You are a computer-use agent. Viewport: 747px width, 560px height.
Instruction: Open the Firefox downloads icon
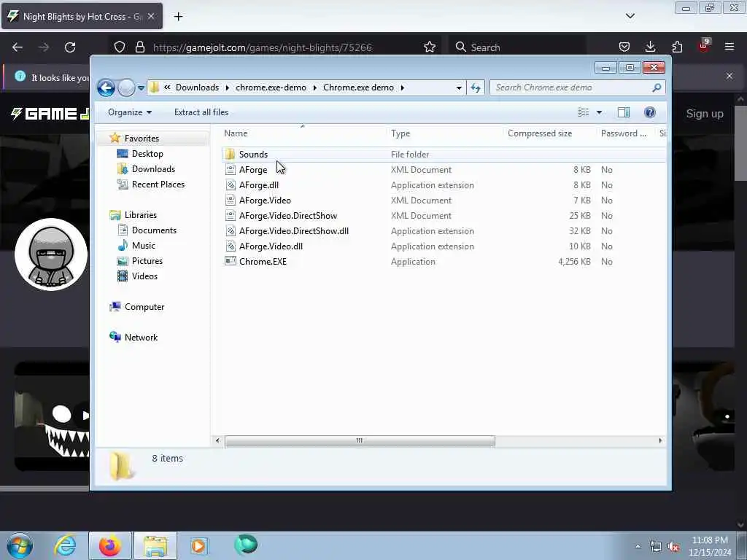[650, 47]
